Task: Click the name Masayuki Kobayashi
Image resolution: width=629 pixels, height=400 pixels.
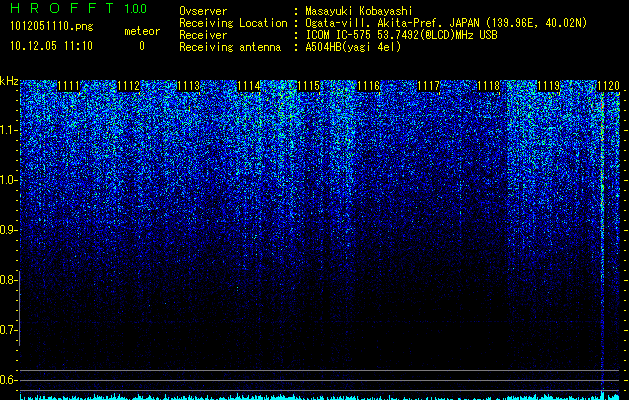Action: point(358,11)
